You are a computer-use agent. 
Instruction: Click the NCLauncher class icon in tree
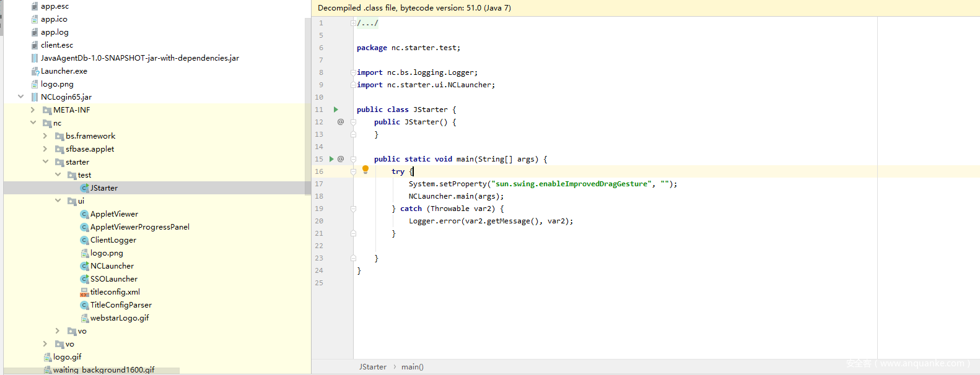click(x=84, y=266)
